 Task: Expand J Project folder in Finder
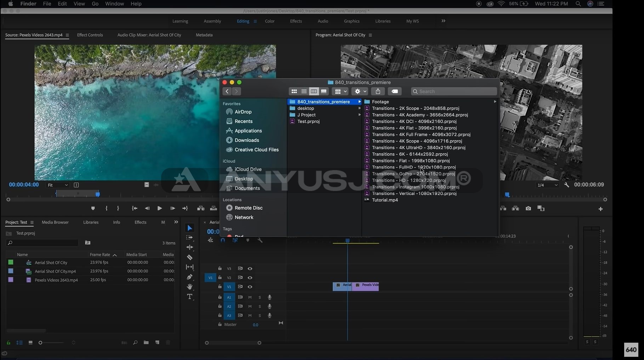click(359, 115)
